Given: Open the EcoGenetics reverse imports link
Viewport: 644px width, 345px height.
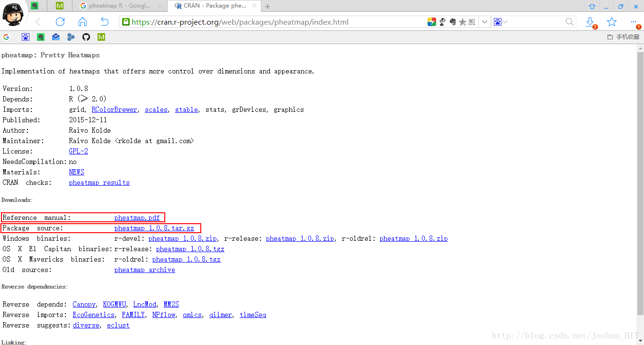Looking at the screenshot, I should pyautogui.click(x=94, y=315).
